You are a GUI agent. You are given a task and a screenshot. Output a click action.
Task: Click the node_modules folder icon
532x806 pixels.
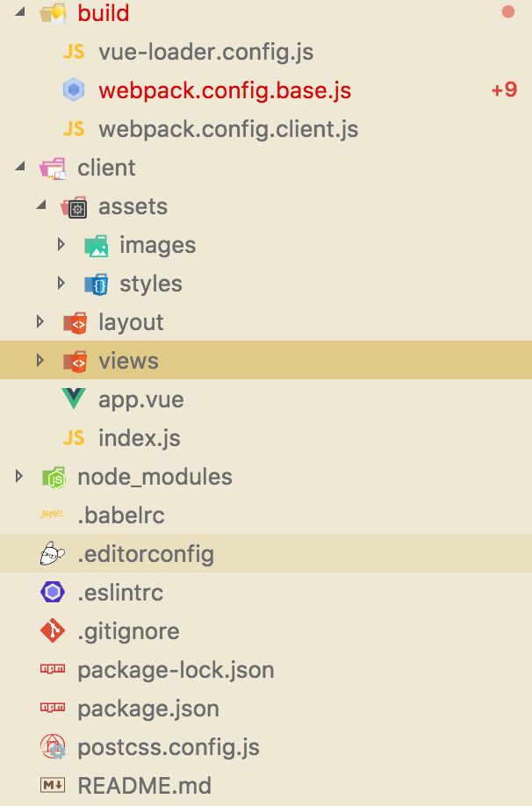[x=54, y=477]
